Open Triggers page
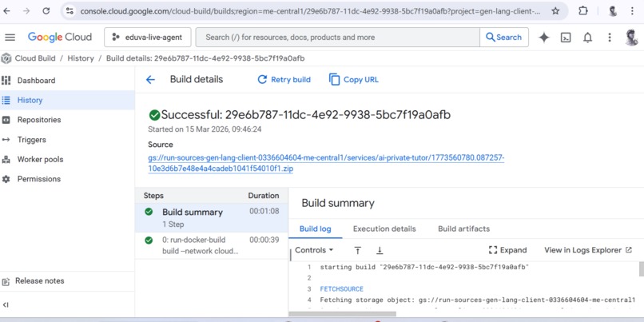Screen dimensions: 644x322 32,140
